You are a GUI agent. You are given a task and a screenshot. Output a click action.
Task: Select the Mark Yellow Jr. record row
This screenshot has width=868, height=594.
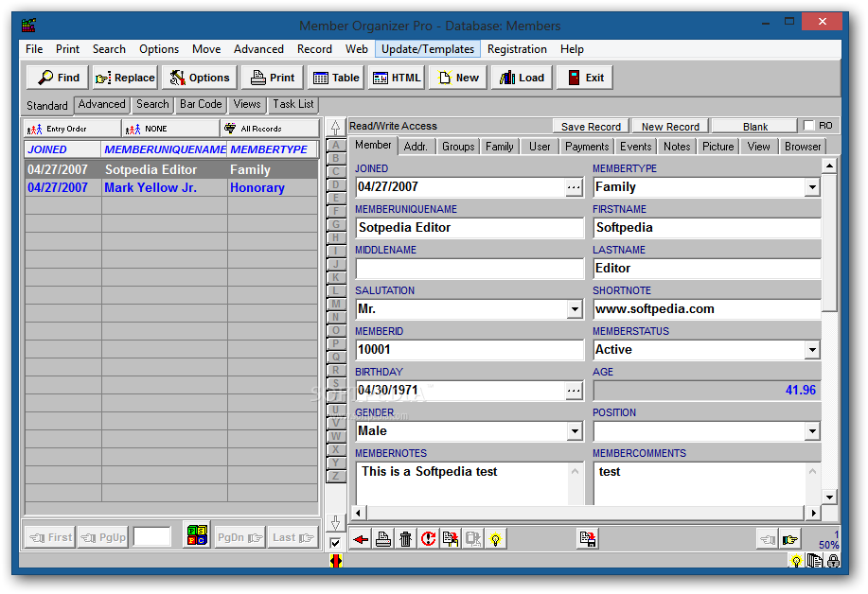point(171,187)
